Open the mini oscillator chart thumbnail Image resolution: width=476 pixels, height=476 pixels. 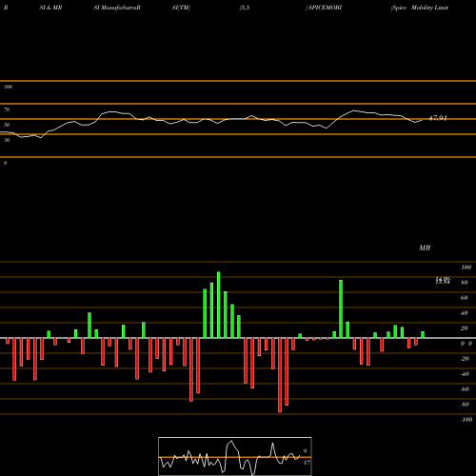(235, 456)
